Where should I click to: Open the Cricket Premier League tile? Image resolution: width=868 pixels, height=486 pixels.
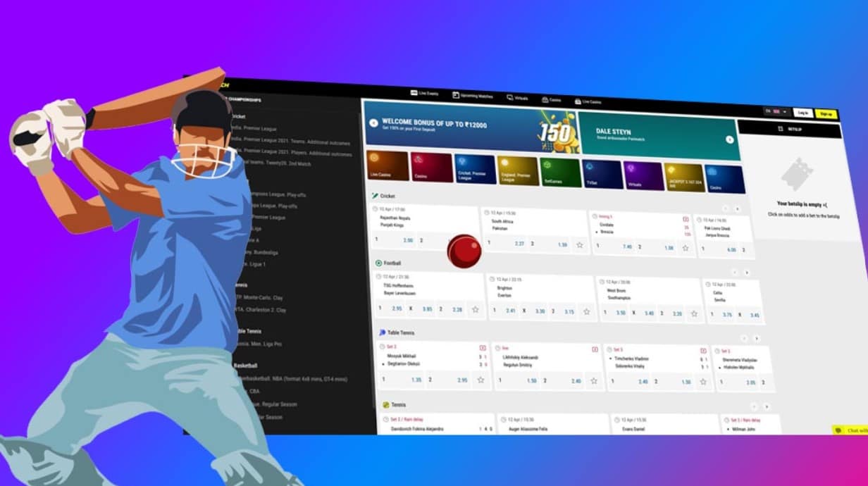coord(475,170)
